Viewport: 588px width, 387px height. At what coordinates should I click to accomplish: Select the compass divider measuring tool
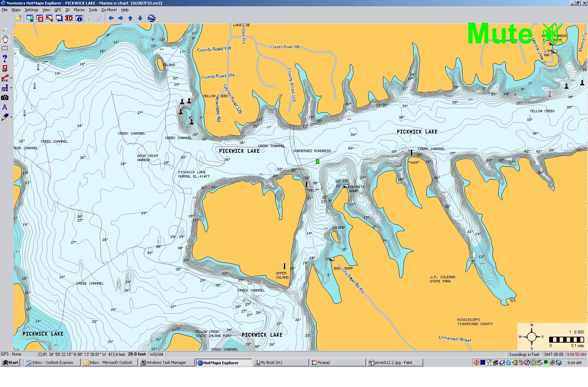[5, 107]
